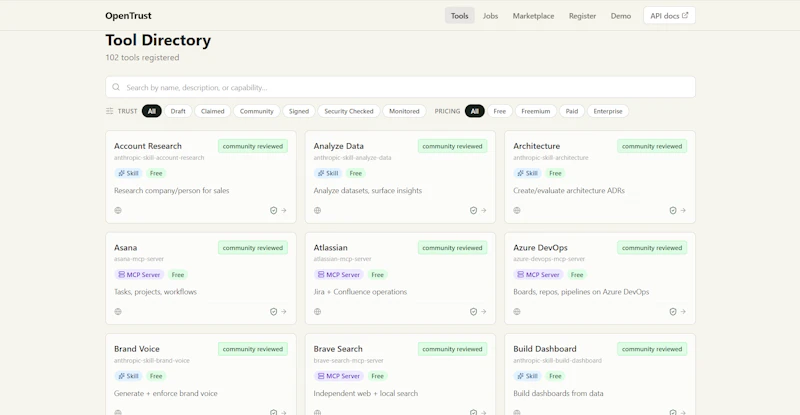Click the globe icon on Asana card
Screen dimensions: 800x415
[118, 311]
